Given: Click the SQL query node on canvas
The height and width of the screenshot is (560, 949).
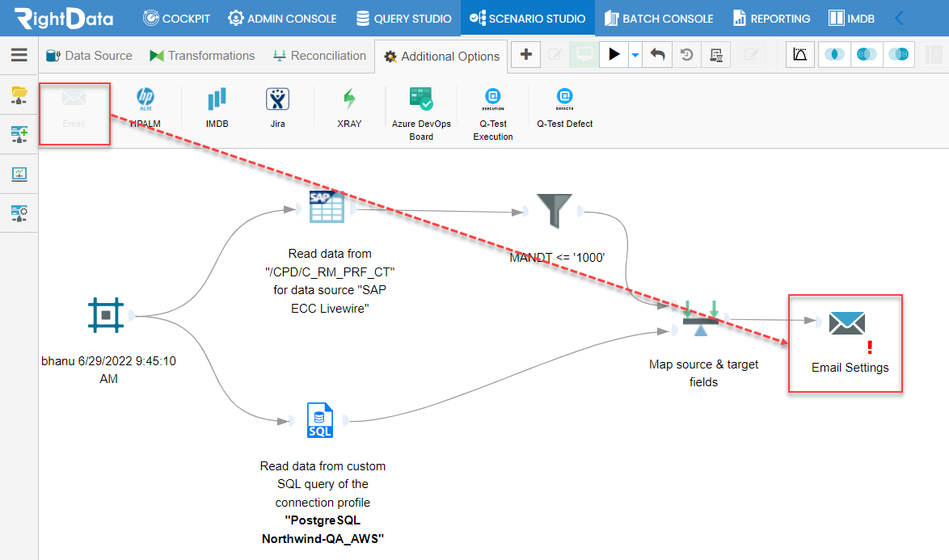Looking at the screenshot, I should click(x=320, y=419).
